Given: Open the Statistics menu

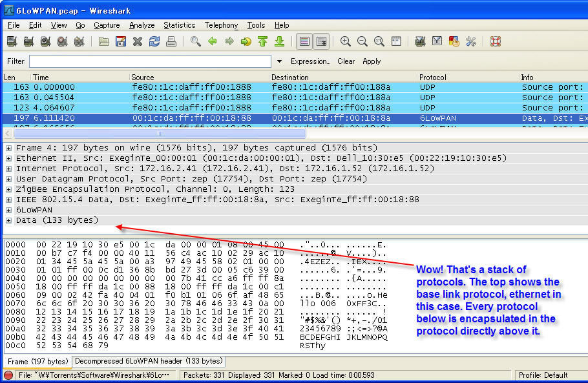Looking at the screenshot, I should point(179,25).
